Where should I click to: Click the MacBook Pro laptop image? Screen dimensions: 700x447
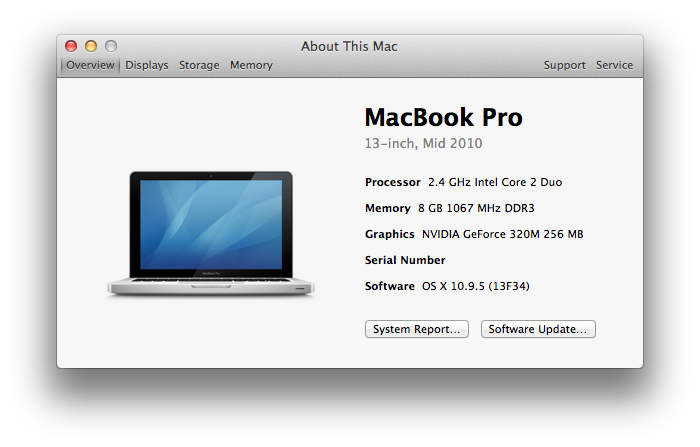coord(211,233)
